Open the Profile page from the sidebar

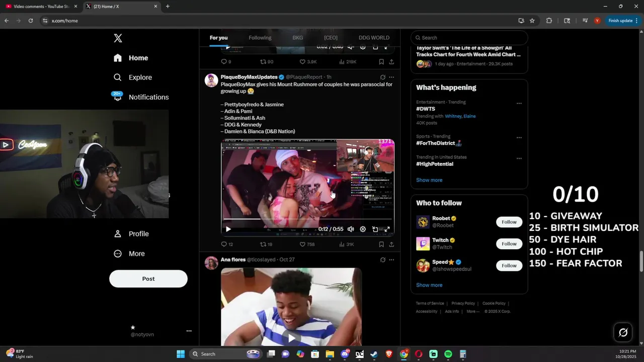pyautogui.click(x=132, y=234)
